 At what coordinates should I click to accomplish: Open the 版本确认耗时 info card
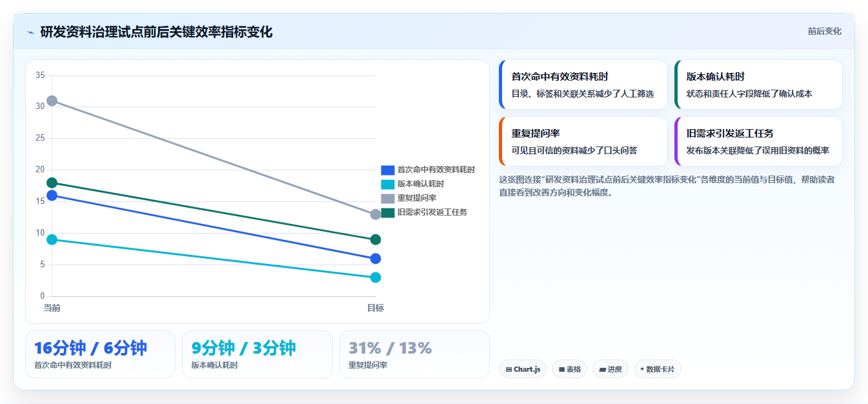(x=758, y=85)
